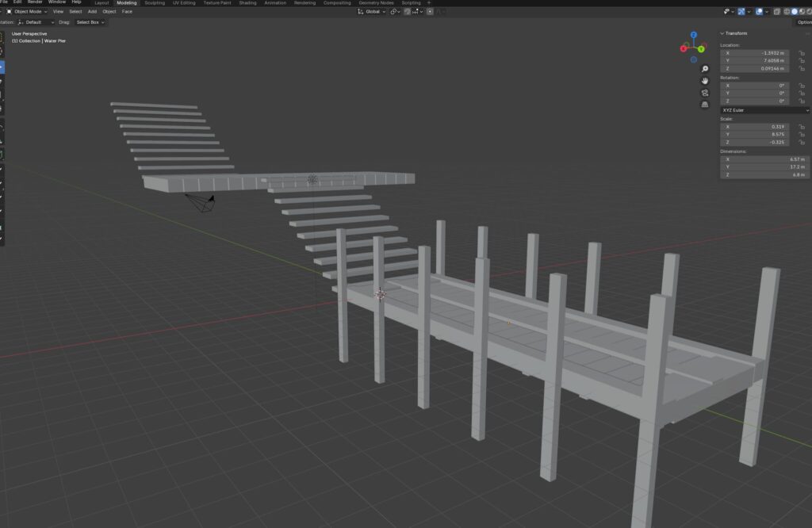Select solid viewport shading mode

(x=795, y=11)
